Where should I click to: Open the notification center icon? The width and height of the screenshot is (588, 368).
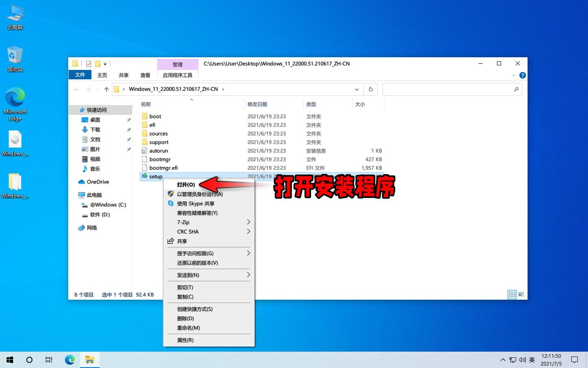575,360
